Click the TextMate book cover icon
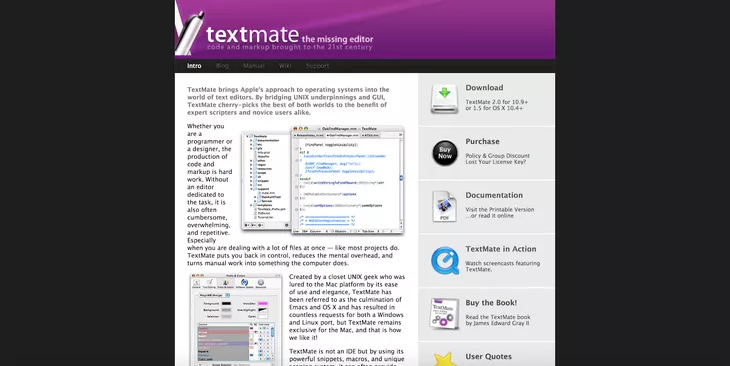This screenshot has width=730, height=366. click(x=444, y=314)
